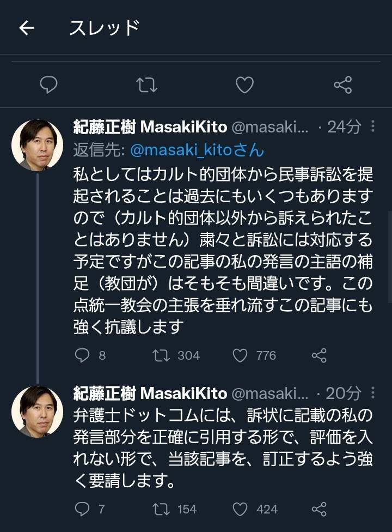Retweet the tweet with 154 retweets
The width and height of the screenshot is (392, 532).
161,509
